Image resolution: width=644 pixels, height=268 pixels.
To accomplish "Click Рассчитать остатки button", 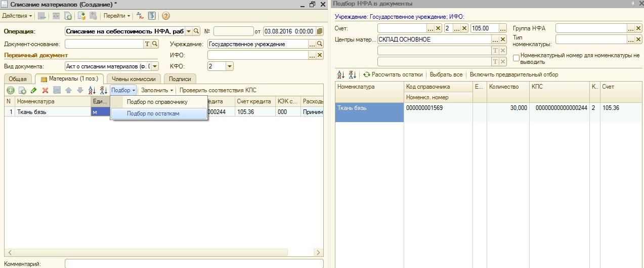I will coord(393,74).
